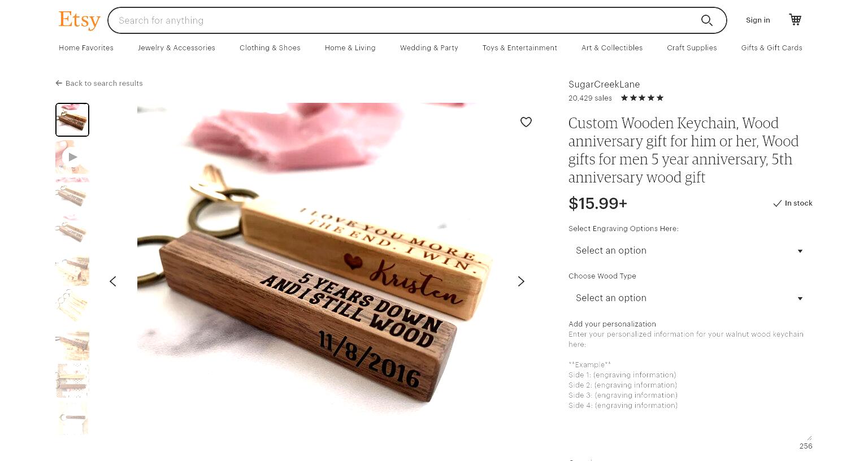Screen dimensions: 868x461
Task: Click the five-star shop rating
Action: pyautogui.click(x=642, y=98)
